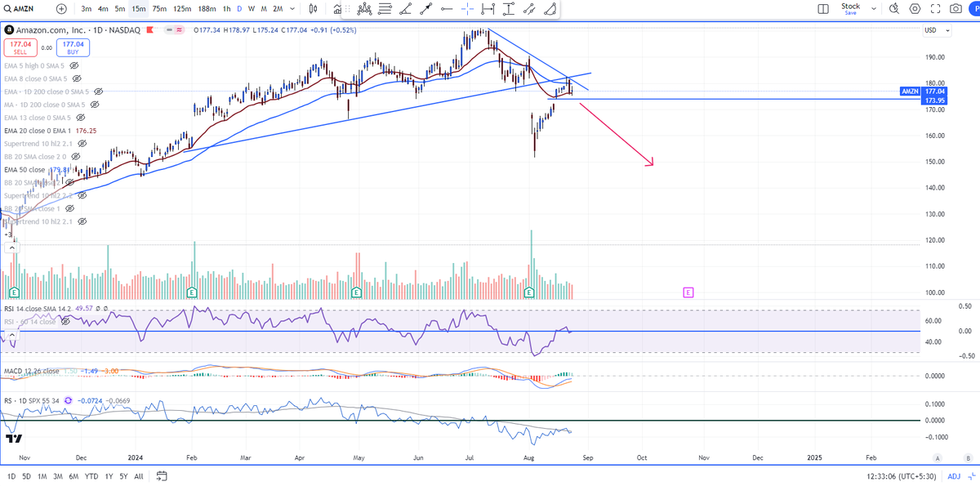Choose the 1h timeframe
This screenshot has height=486, width=980.
coord(227,8)
